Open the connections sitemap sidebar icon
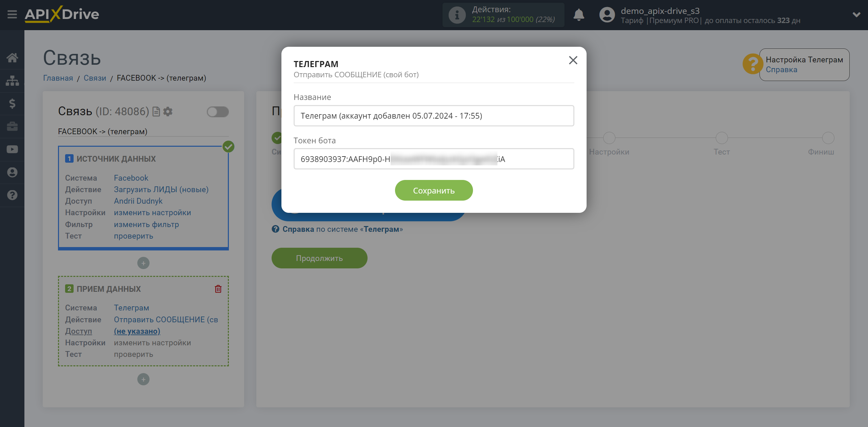The height and width of the screenshot is (427, 868). (12, 81)
